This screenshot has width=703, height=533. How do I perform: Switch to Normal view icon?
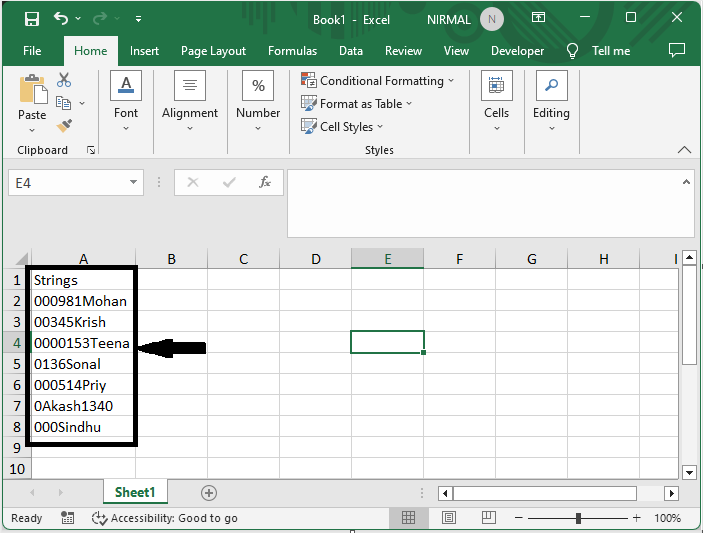408,518
